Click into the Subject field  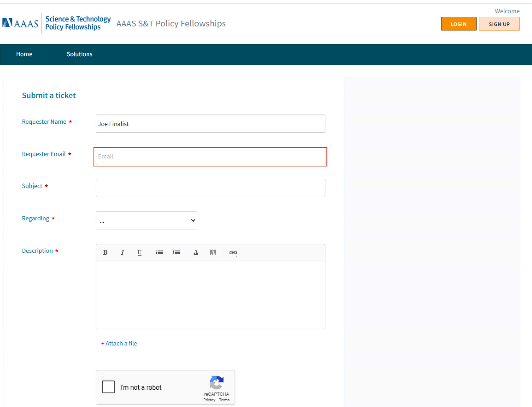pyautogui.click(x=210, y=188)
